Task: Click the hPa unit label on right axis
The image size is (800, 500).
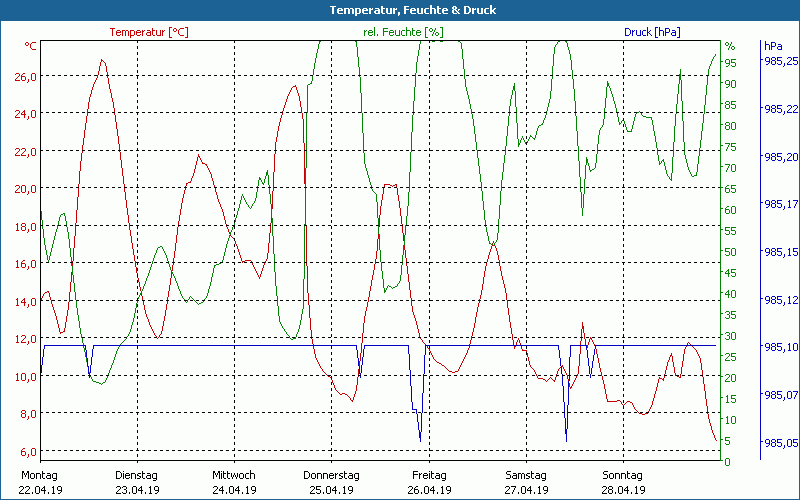Action: pos(773,46)
